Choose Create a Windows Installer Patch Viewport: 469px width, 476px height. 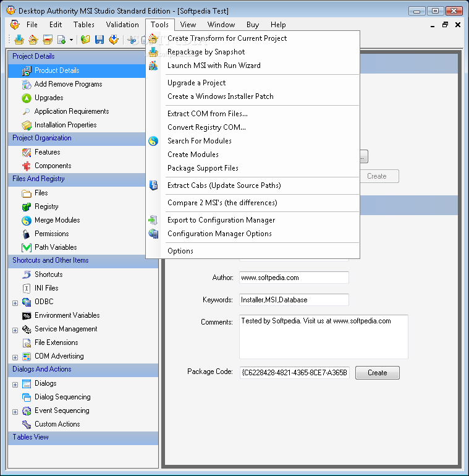[253, 96]
